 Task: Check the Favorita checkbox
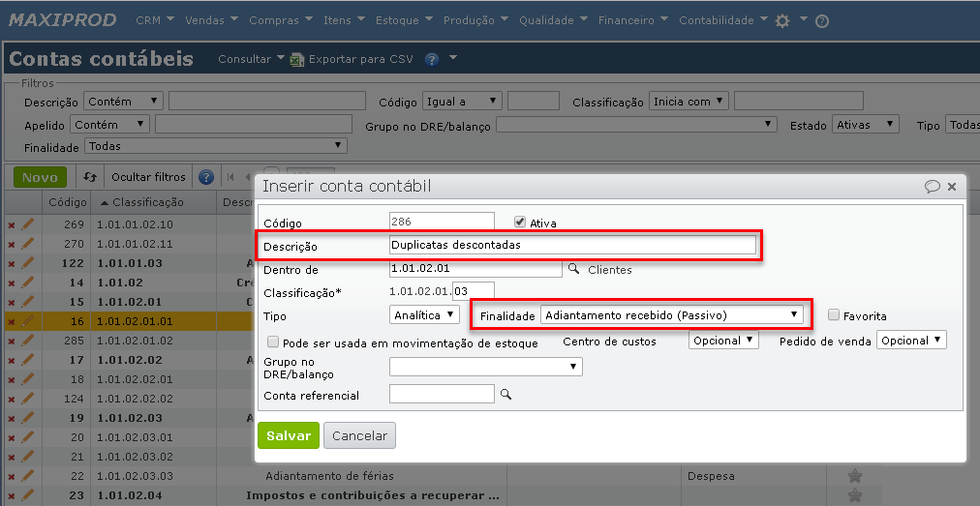click(833, 315)
